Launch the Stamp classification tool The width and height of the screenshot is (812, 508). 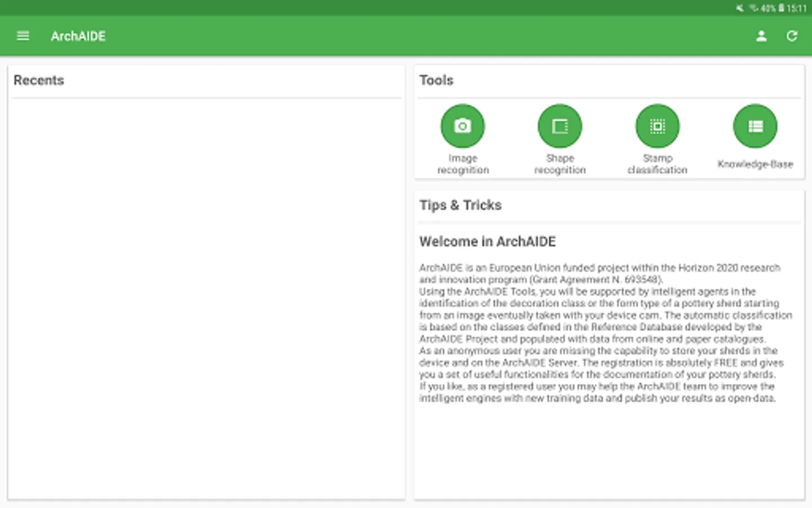(x=657, y=126)
